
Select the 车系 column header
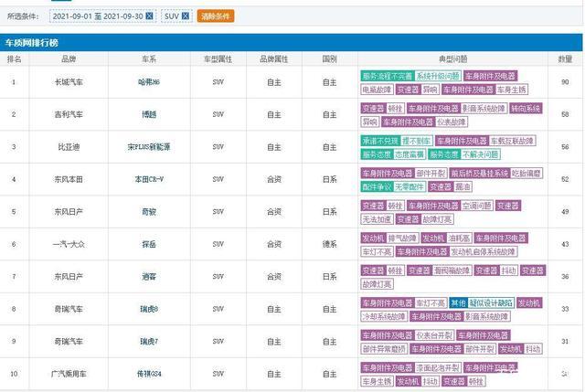pyautogui.click(x=149, y=58)
